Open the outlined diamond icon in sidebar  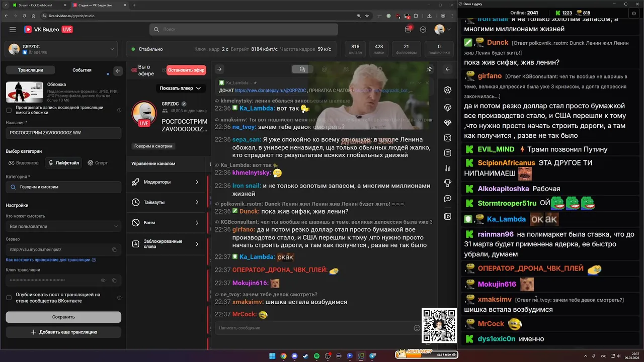(448, 108)
